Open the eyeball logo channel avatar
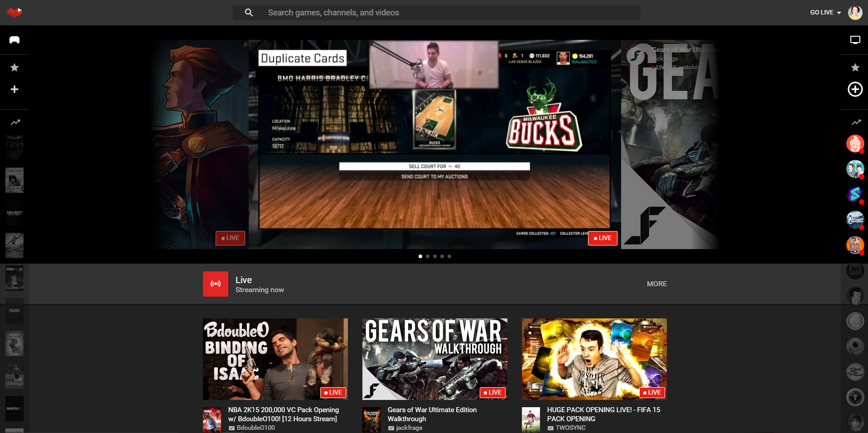This screenshot has width=868, height=433. pyautogui.click(x=855, y=347)
